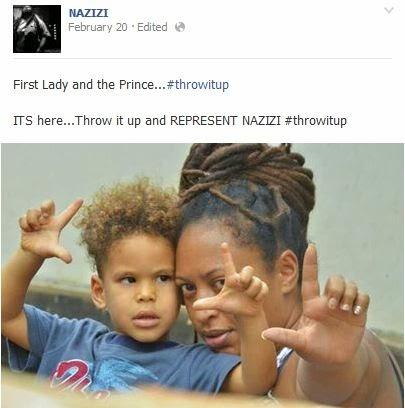The image size is (405, 408).
Task: Open the NAZIZI page profile picture
Action: coord(37,29)
